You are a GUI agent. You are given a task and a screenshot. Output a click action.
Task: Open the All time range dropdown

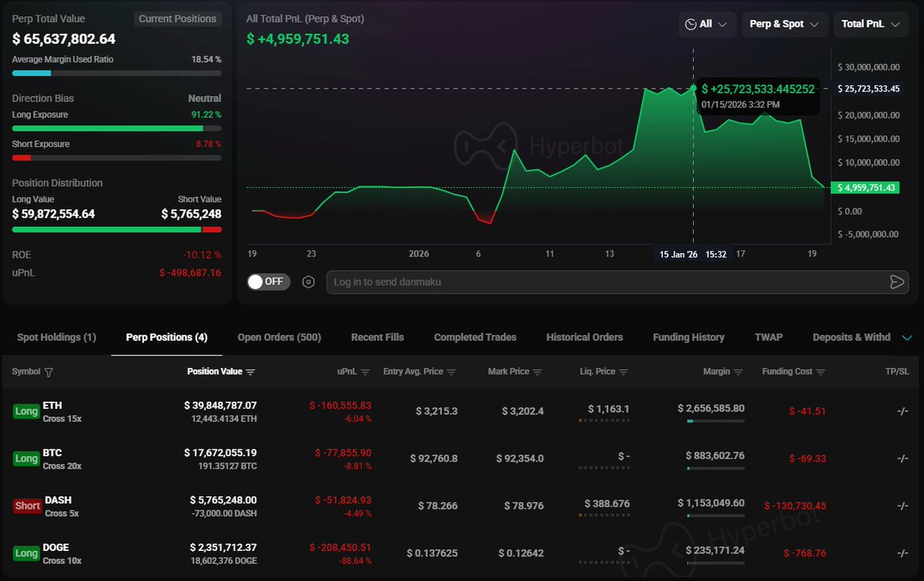[707, 25]
